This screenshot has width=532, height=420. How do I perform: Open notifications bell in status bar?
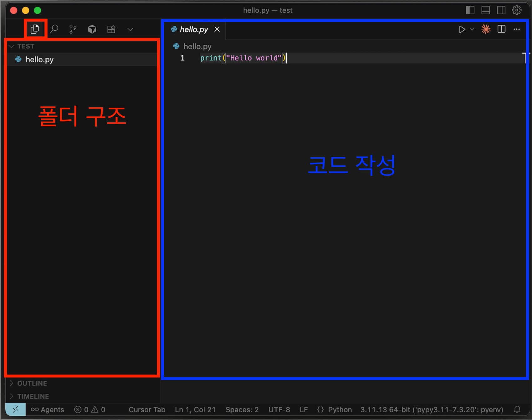click(x=517, y=409)
